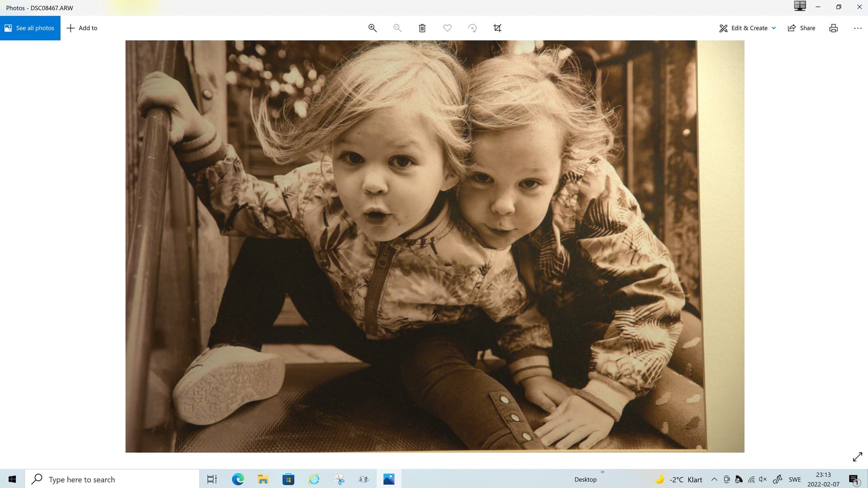868x488 pixels.
Task: Expand the Desktop toolbar chevron
Action: 602,472
